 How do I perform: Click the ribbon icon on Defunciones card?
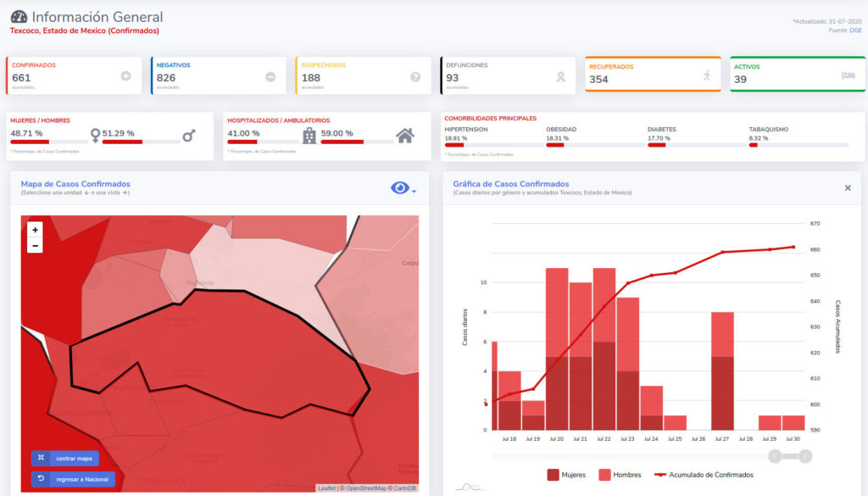[560, 76]
